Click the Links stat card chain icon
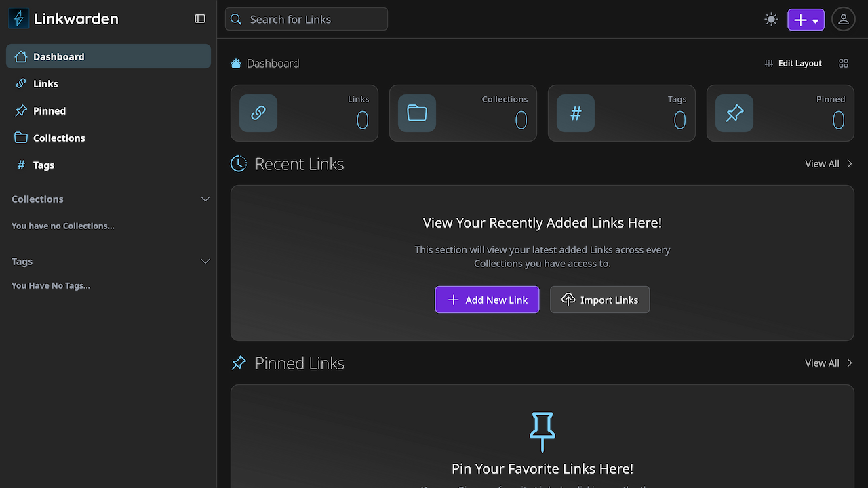 tap(258, 113)
